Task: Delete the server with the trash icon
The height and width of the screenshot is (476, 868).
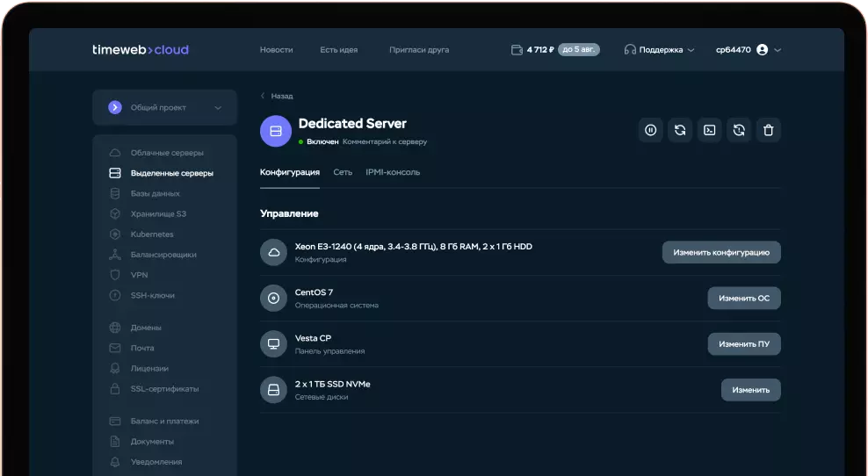Action: [768, 130]
